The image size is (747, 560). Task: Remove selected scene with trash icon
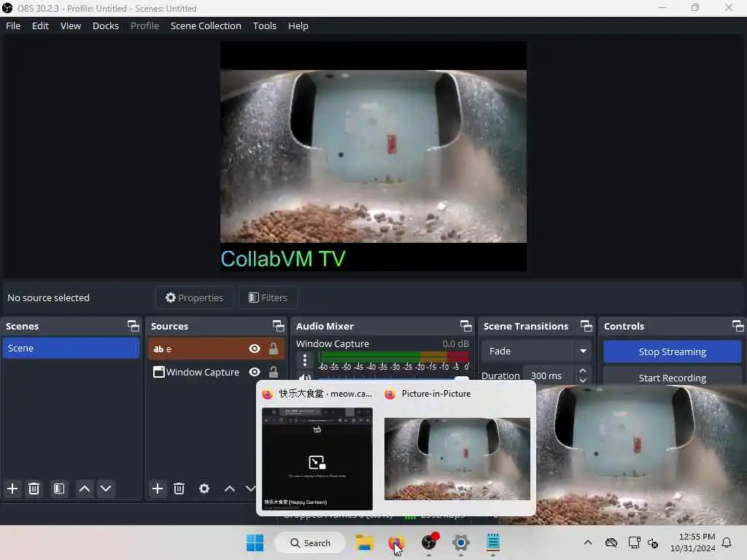34,489
